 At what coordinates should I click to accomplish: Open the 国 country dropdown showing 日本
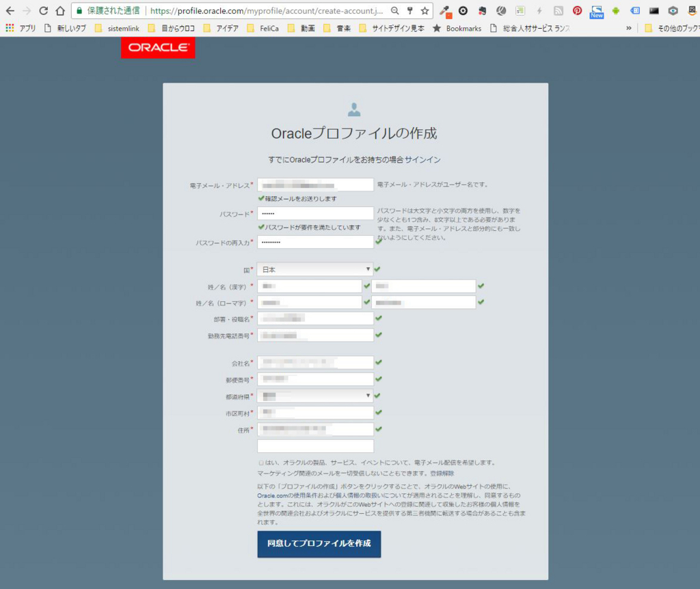(x=315, y=269)
